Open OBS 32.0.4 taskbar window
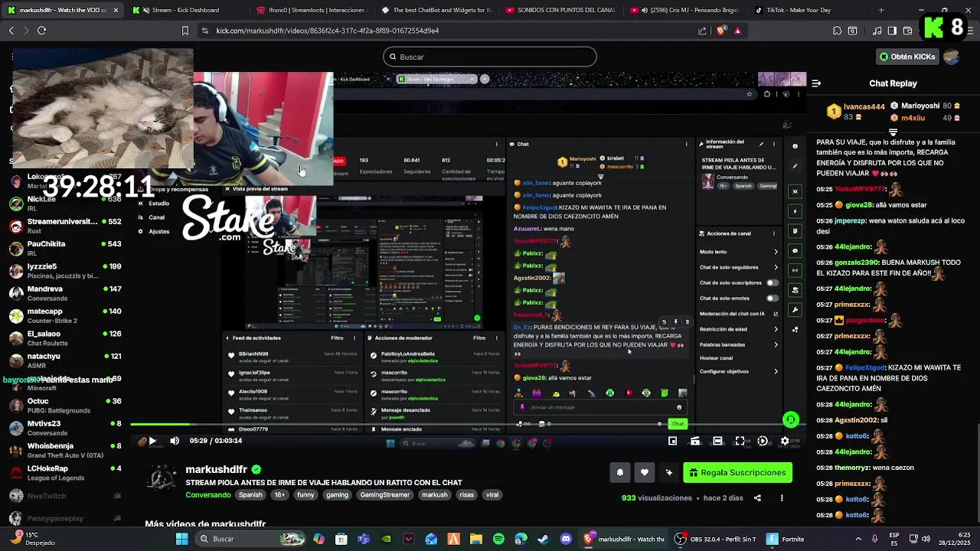Viewport: 980px width, 551px height. click(716, 539)
